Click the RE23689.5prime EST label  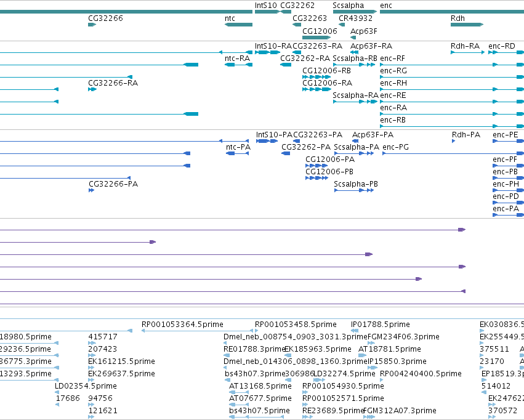click(332, 411)
